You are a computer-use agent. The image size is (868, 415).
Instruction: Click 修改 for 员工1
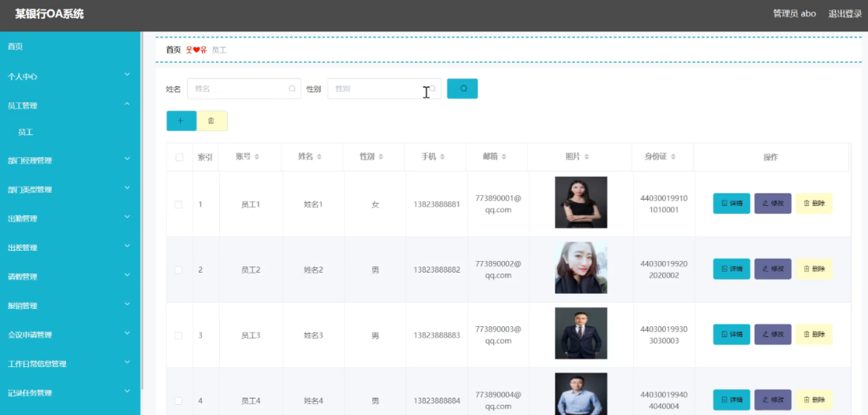click(773, 204)
